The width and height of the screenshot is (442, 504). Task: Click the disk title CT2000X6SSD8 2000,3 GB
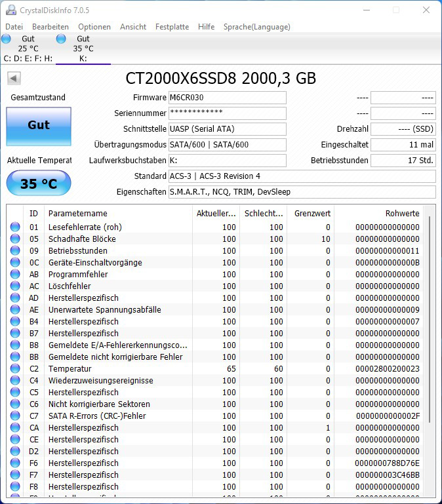click(221, 78)
